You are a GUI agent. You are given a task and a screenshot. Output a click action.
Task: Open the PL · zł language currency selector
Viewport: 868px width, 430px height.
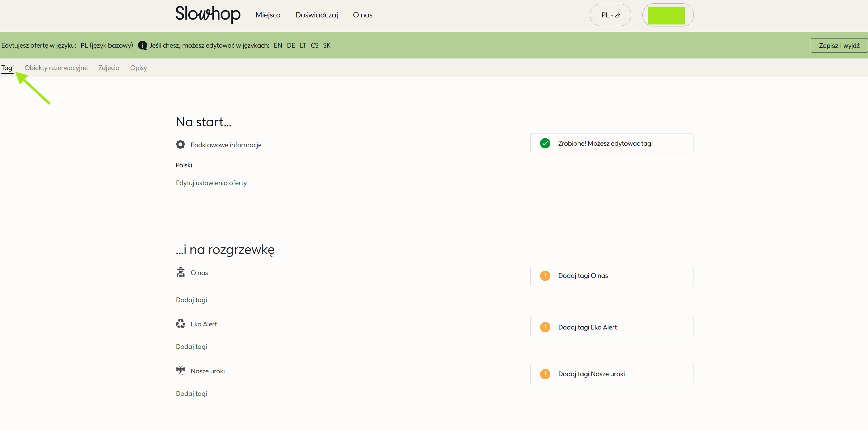[x=610, y=15]
